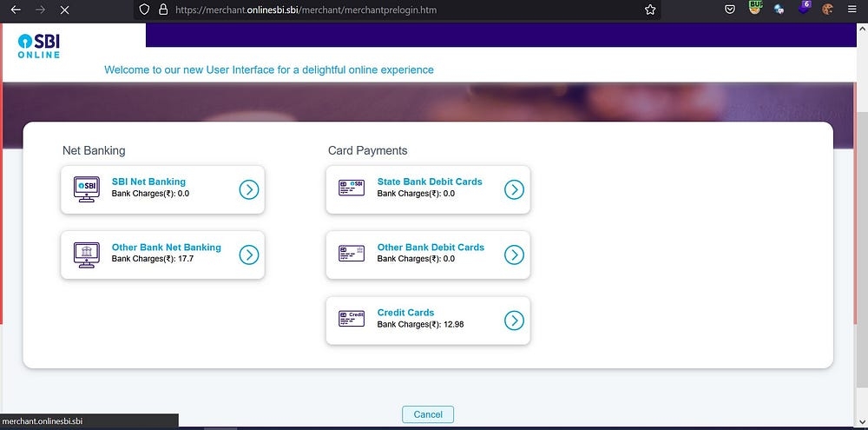The image size is (868, 430).
Task: Click the Other Bank Debit Cards card icon
Action: [x=352, y=254]
